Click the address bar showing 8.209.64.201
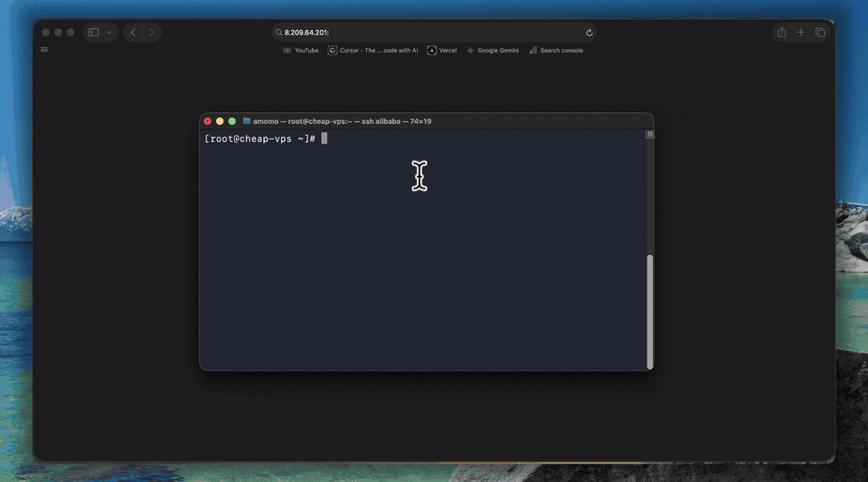The width and height of the screenshot is (868, 482). coord(433,33)
